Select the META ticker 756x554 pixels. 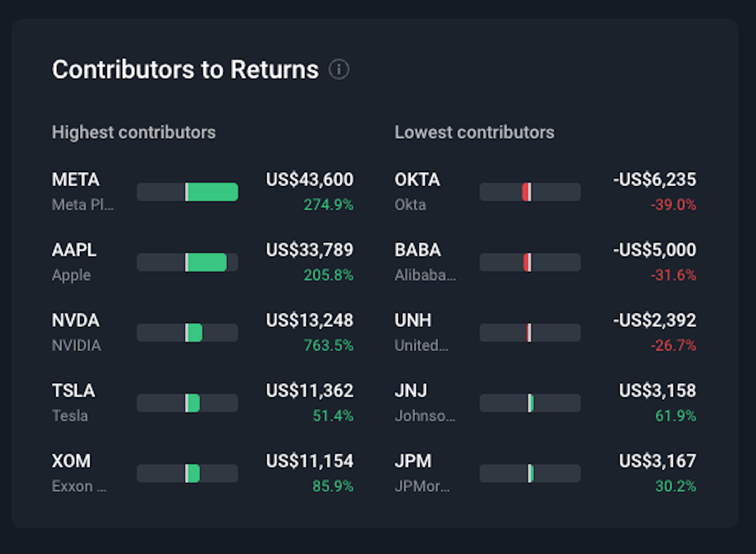tap(75, 180)
